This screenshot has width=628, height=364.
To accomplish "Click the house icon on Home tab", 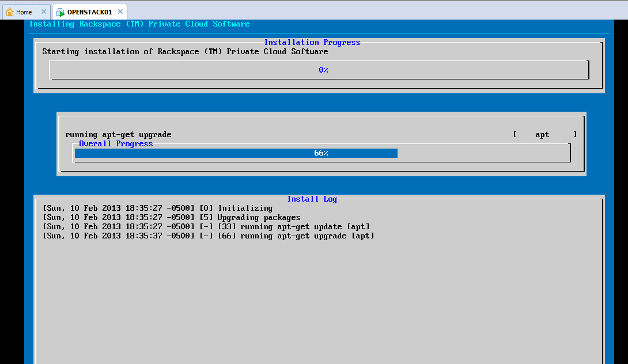I will pyautogui.click(x=10, y=12).
